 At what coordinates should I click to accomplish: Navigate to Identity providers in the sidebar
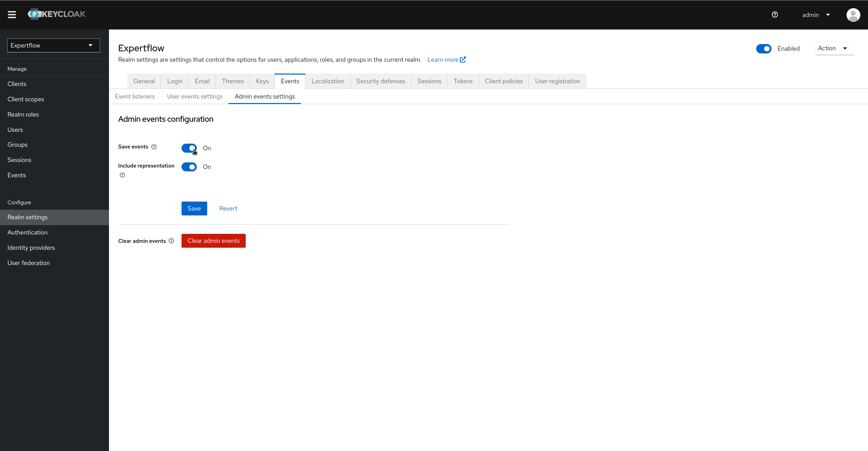pos(31,247)
